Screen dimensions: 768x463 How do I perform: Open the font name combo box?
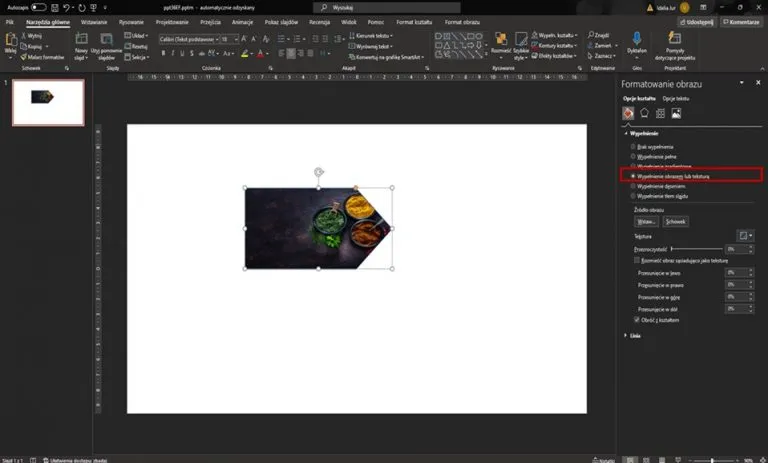click(188, 38)
